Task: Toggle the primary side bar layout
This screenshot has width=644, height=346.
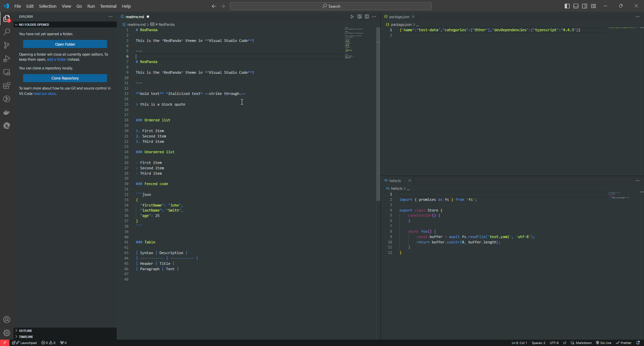Action: tap(567, 6)
